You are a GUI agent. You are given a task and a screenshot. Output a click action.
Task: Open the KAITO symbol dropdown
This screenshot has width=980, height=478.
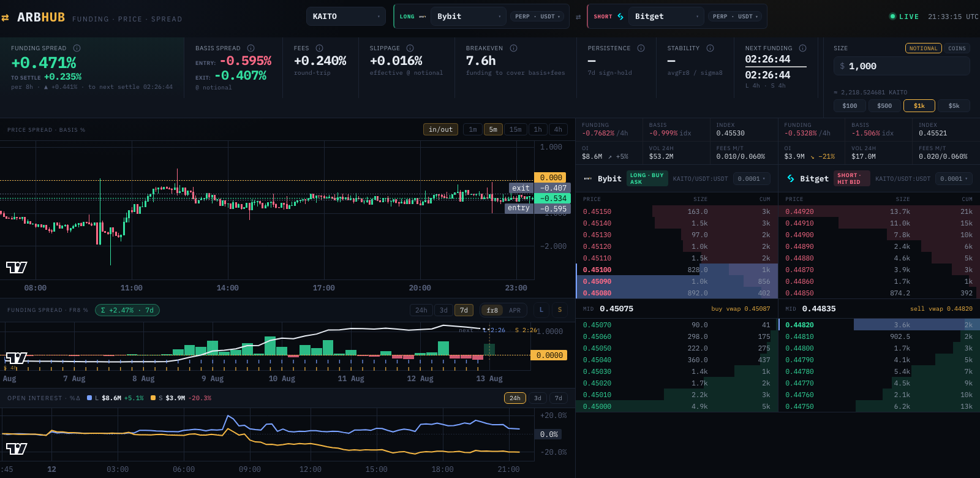click(x=346, y=17)
